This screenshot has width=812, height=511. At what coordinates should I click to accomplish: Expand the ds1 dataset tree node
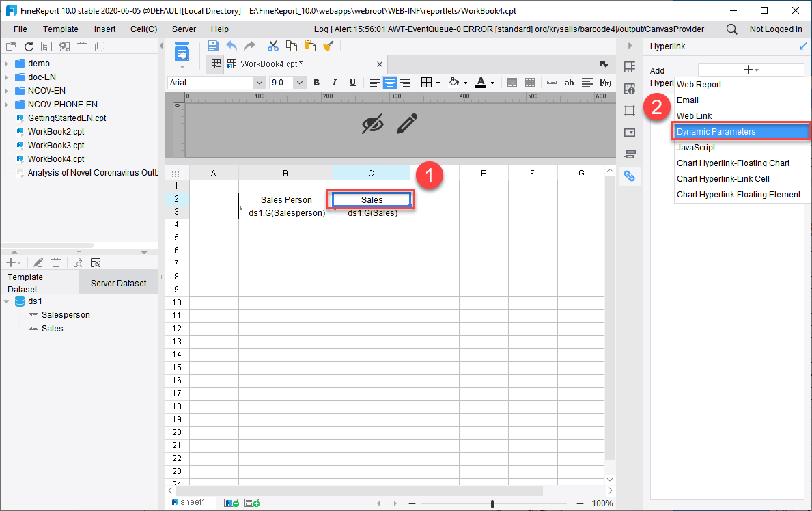(7, 301)
